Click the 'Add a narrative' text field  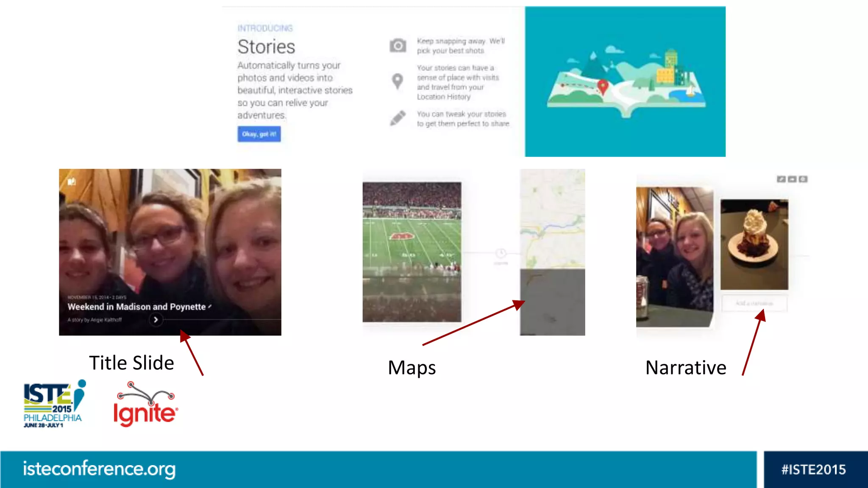click(754, 303)
